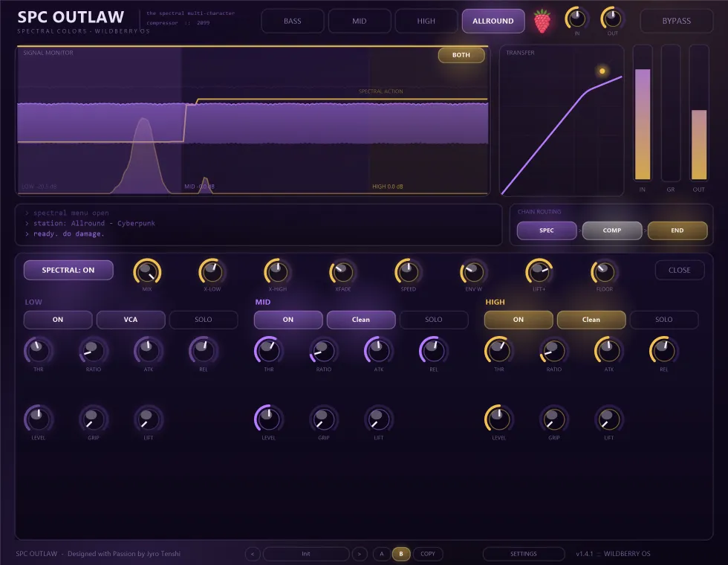Select the BASS station tab
This screenshot has height=565, width=728.
pos(293,21)
